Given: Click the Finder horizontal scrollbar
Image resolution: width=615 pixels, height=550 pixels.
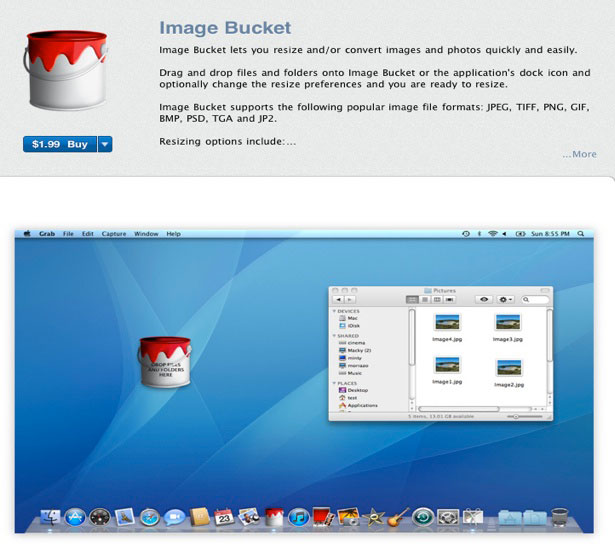Looking at the screenshot, I should click(458, 409).
